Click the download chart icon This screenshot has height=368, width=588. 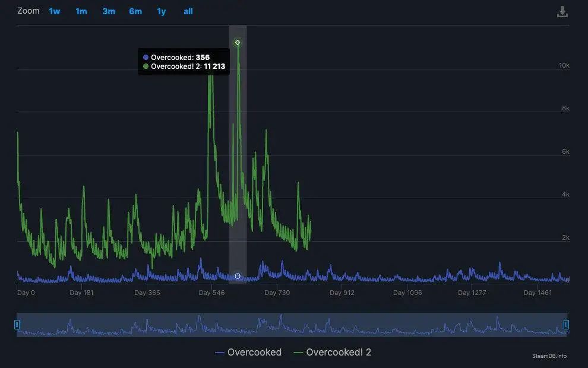tap(562, 12)
